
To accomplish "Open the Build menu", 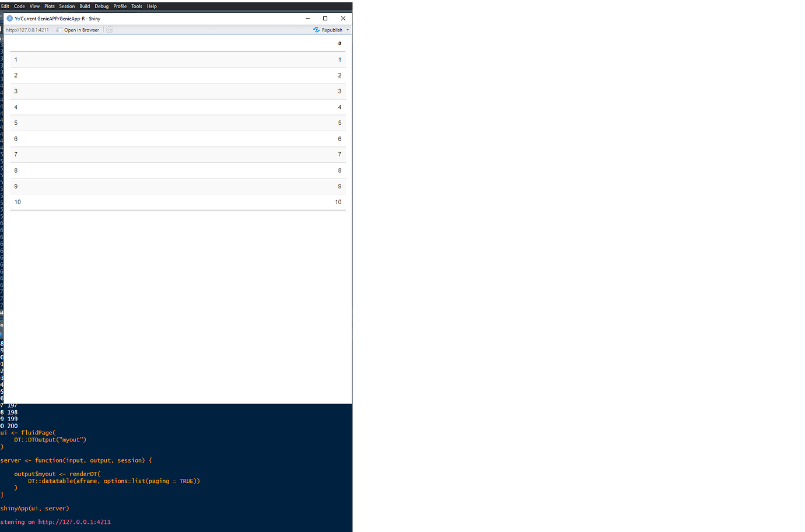I will pyautogui.click(x=85, y=6).
